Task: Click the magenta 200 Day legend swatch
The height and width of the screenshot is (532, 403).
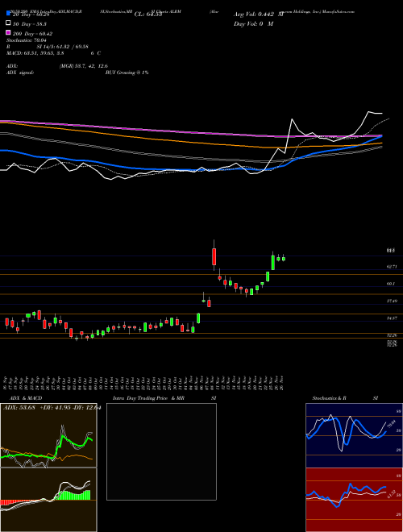Action: (x=8, y=32)
